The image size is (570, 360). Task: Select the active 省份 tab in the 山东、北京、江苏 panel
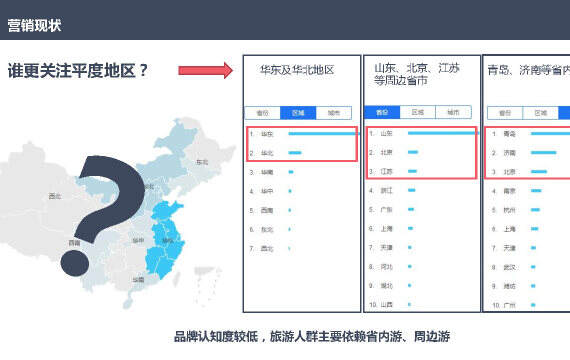pyautogui.click(x=382, y=112)
